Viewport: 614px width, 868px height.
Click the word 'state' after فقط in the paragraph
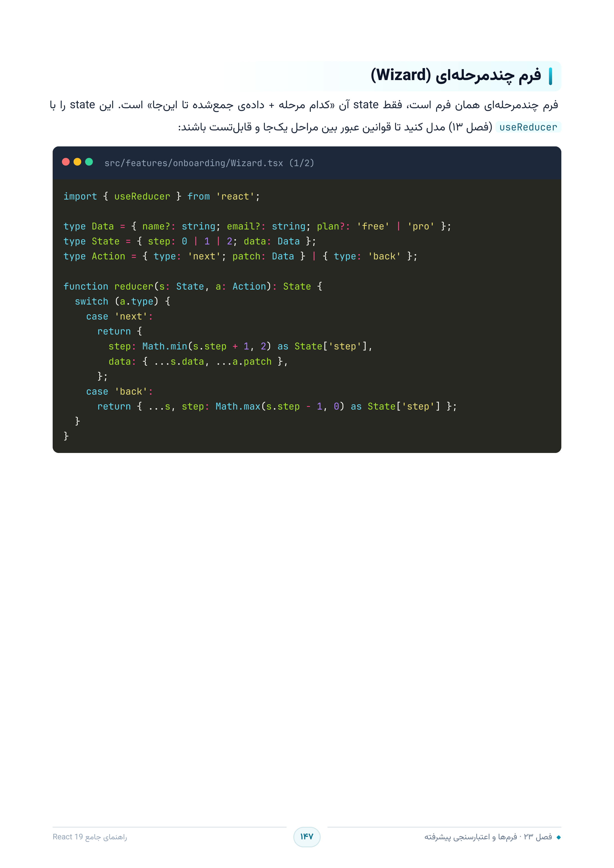(366, 105)
